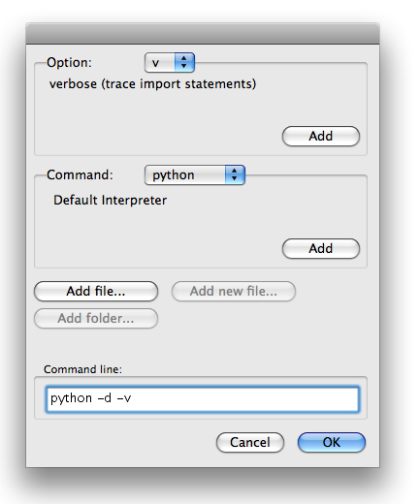Click the dimmed "Add folder..." button
Viewport: 420px width, 504px height.
pos(96,318)
